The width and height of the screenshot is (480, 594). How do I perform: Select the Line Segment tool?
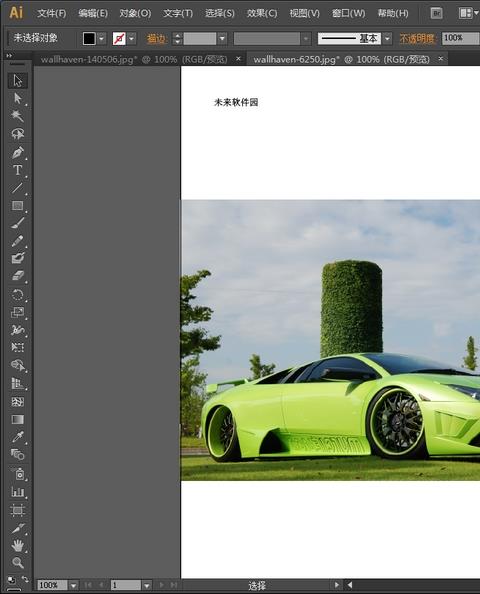click(17, 188)
